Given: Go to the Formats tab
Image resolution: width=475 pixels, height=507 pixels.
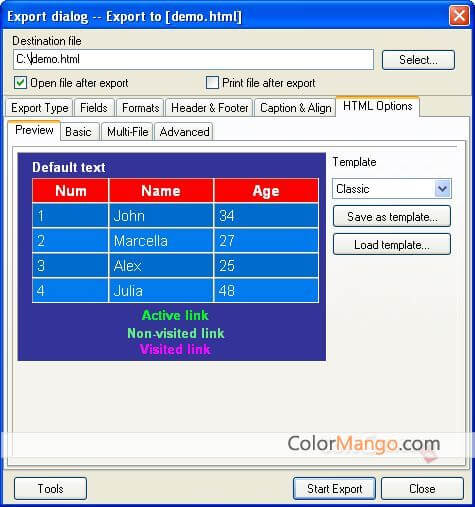Looking at the screenshot, I should [140, 108].
